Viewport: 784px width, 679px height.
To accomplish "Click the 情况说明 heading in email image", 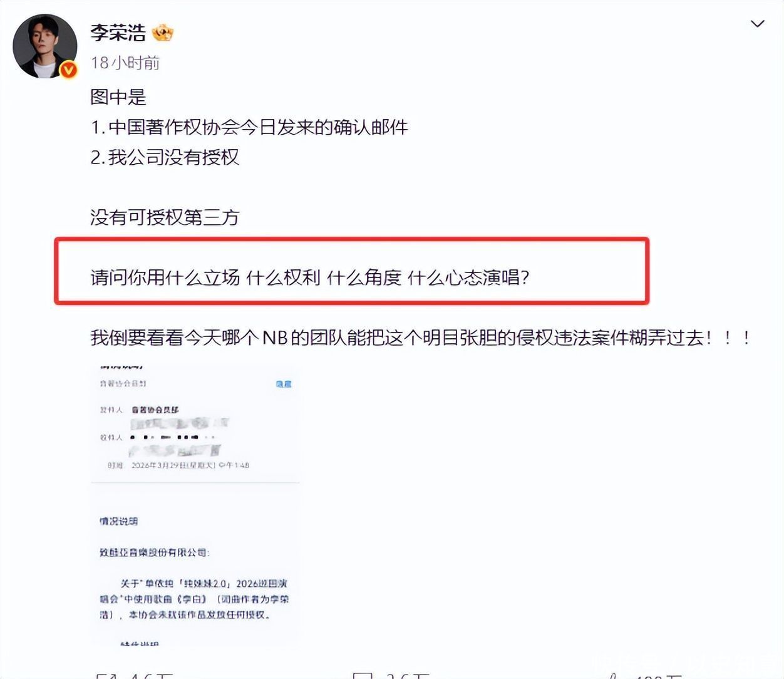I will tap(118, 521).
